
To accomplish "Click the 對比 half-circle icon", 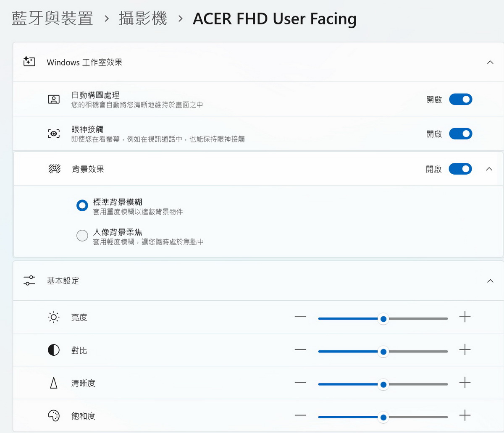I will pyautogui.click(x=53, y=350).
